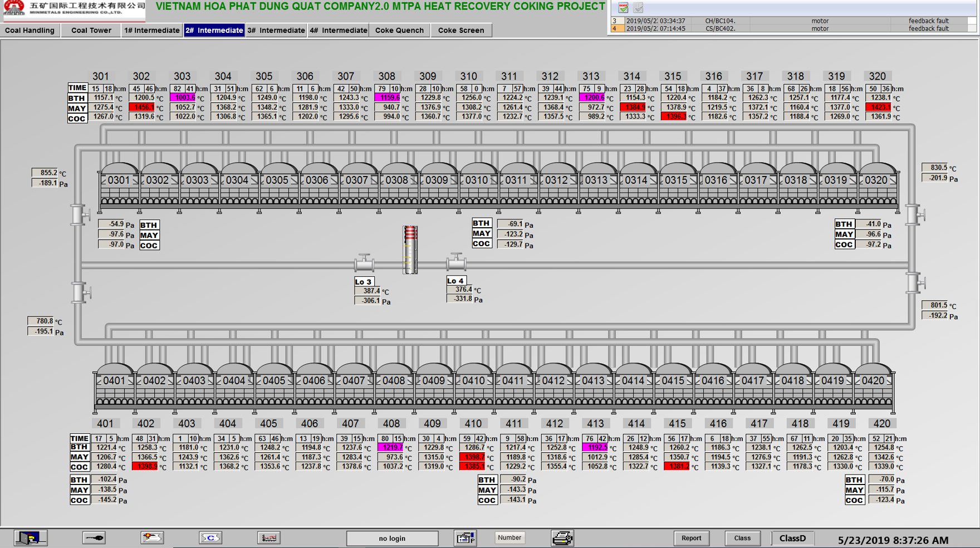Viewport: 980px width, 548px height.
Task: Click the printer icon in bottom bar
Action: 562,538
